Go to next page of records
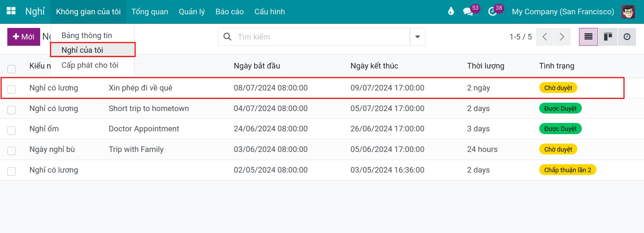The height and width of the screenshot is (233, 644). (x=562, y=37)
